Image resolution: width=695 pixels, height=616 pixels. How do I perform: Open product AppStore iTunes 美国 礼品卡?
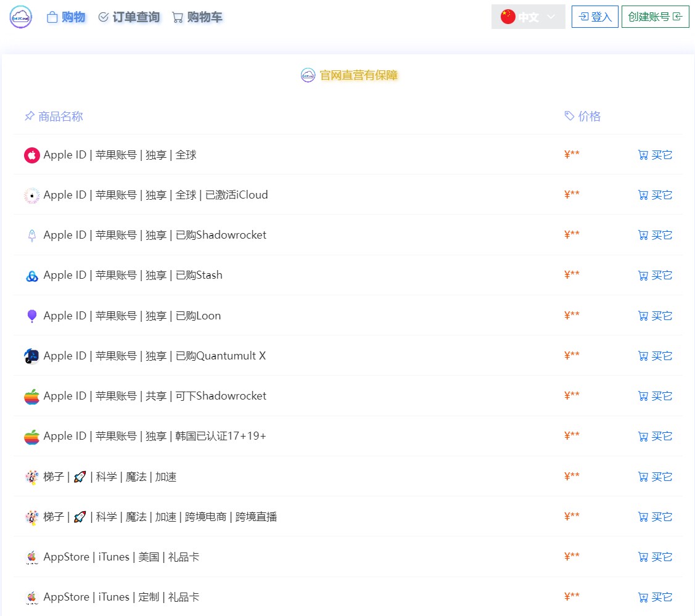[x=121, y=557]
